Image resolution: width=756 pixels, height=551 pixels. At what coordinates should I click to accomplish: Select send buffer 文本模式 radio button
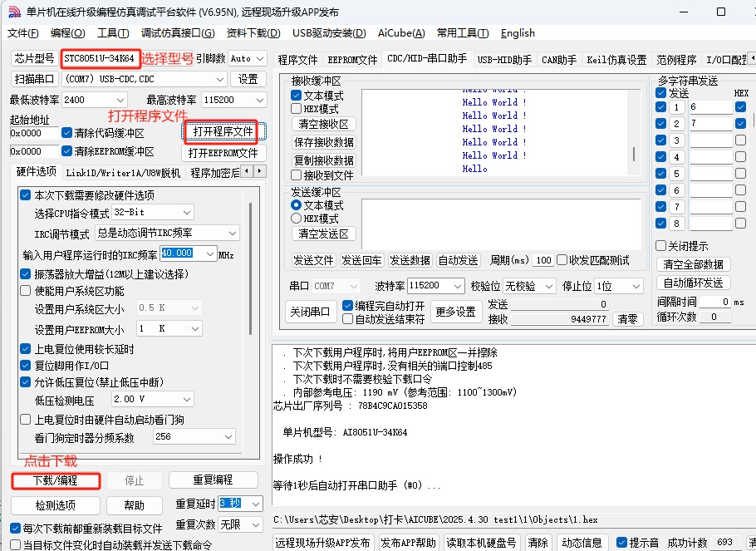tap(296, 205)
